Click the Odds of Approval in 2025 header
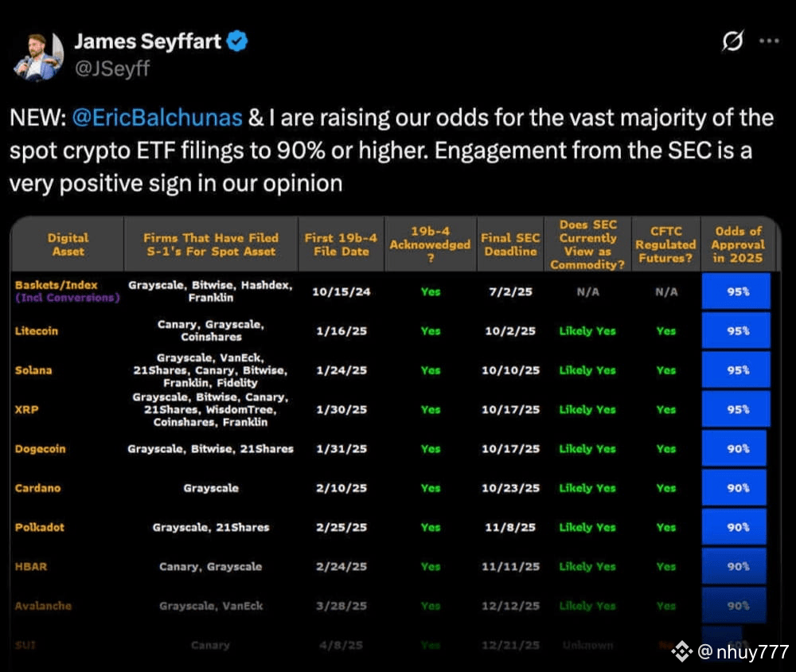Image resolution: width=796 pixels, height=672 pixels. click(x=738, y=244)
